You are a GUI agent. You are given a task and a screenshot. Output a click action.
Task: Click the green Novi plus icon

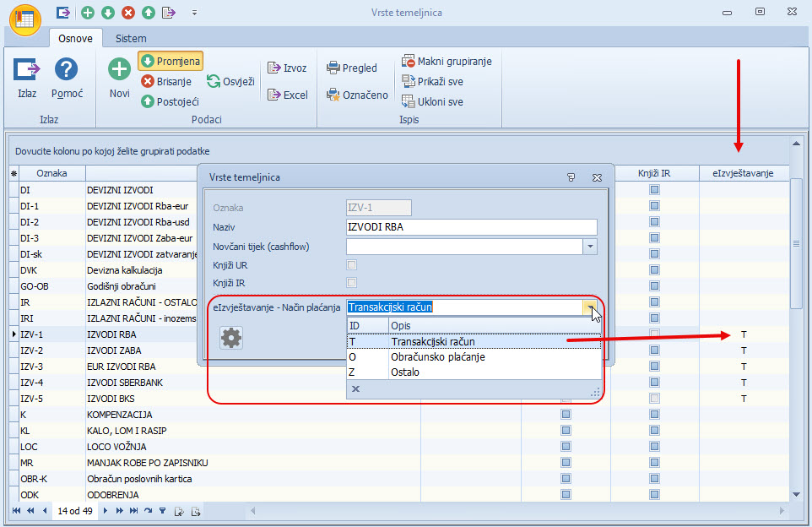(x=120, y=70)
